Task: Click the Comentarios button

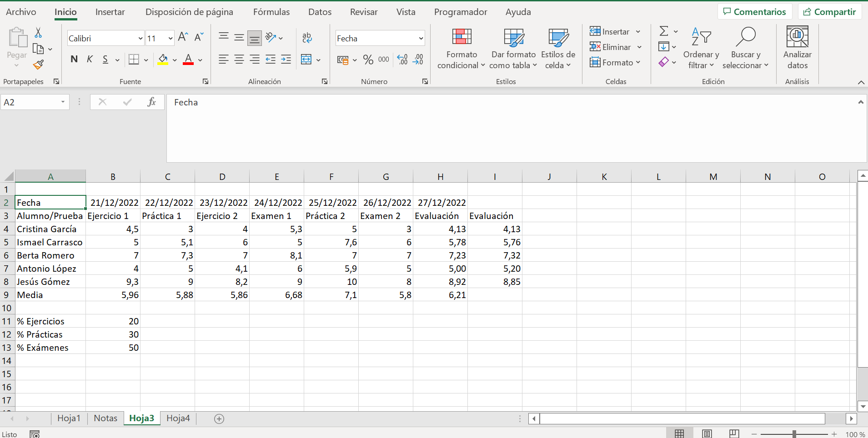Action: point(754,12)
